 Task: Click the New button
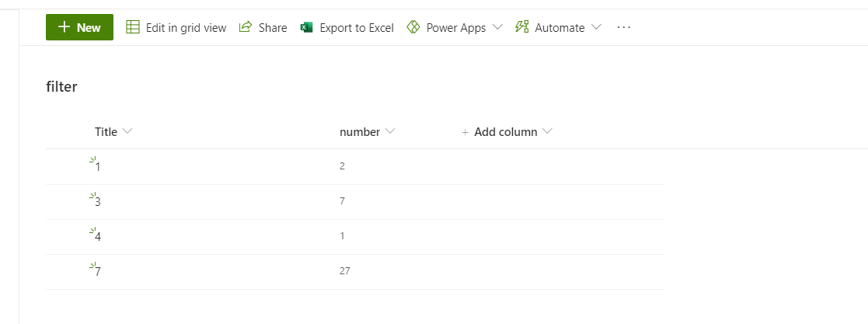click(x=79, y=27)
